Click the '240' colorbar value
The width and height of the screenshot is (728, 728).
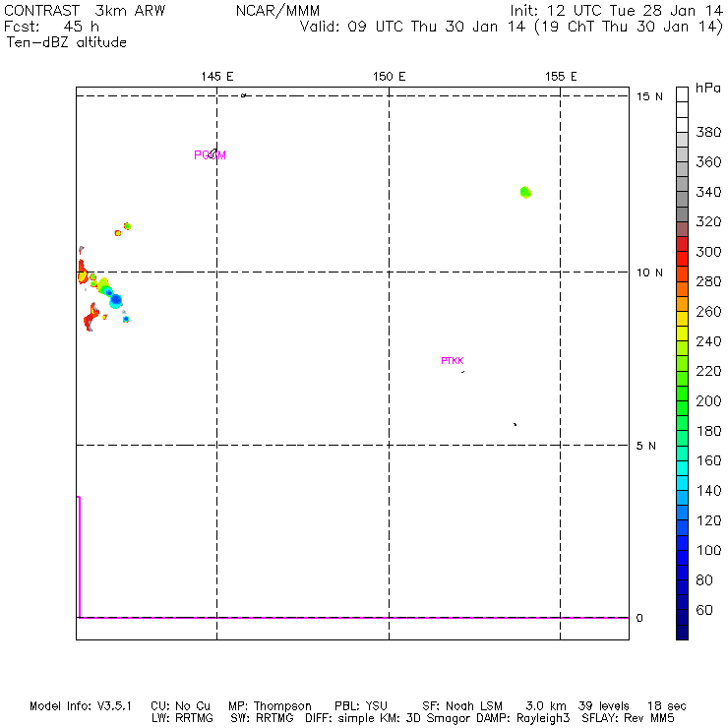pyautogui.click(x=708, y=341)
